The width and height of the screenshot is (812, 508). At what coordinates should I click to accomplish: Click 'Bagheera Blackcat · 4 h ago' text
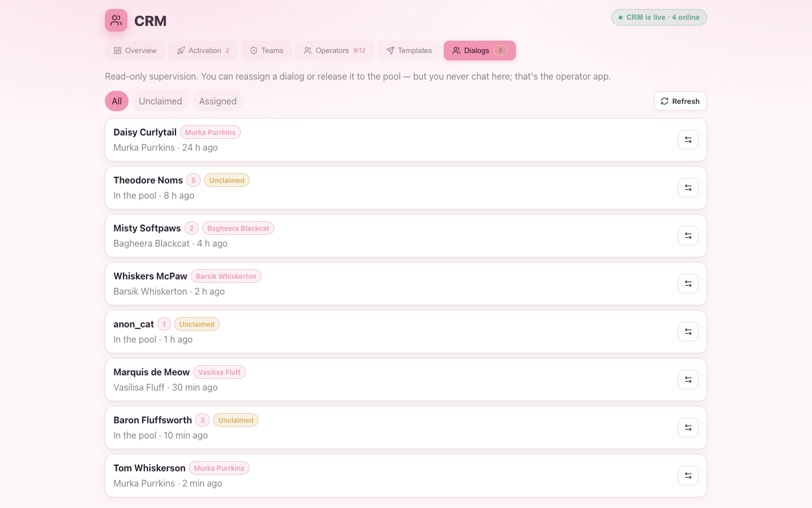pos(170,243)
